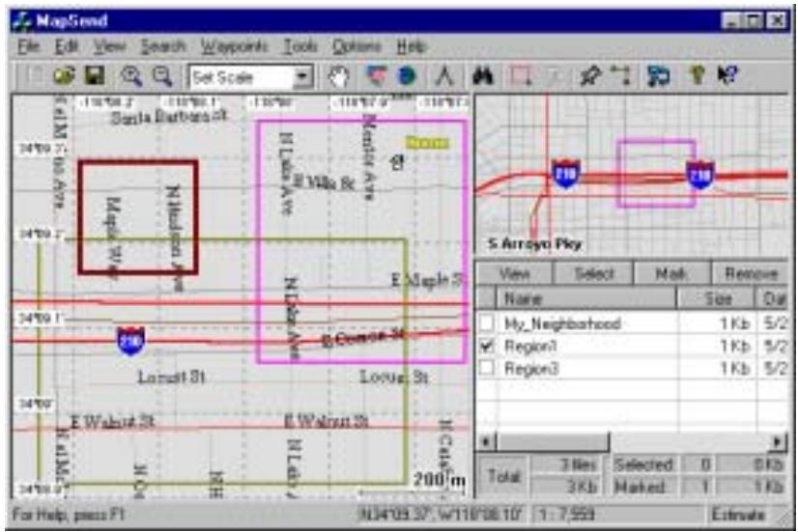This screenshot has width=798, height=532.
Task: Sort regions by Name column header
Action: 585,298
